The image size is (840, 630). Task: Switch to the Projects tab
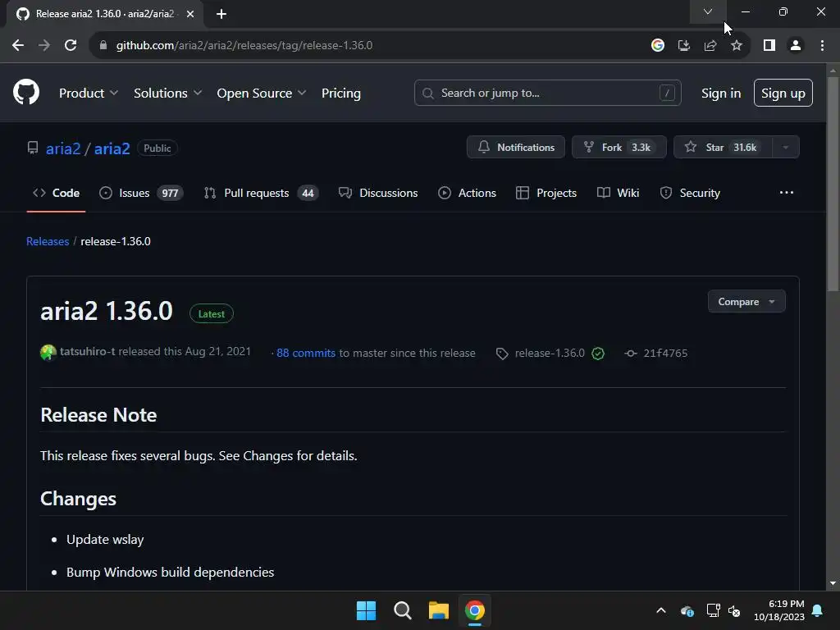546,193
